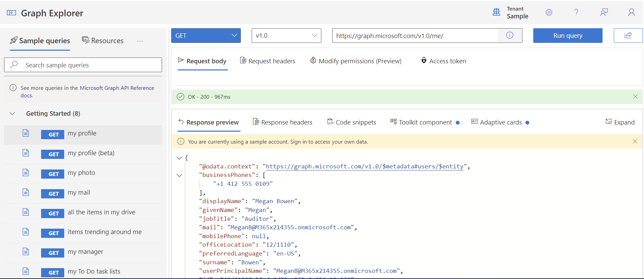Open the @odata.context metadata URL link
This screenshot has width=644, height=279.
(x=365, y=166)
